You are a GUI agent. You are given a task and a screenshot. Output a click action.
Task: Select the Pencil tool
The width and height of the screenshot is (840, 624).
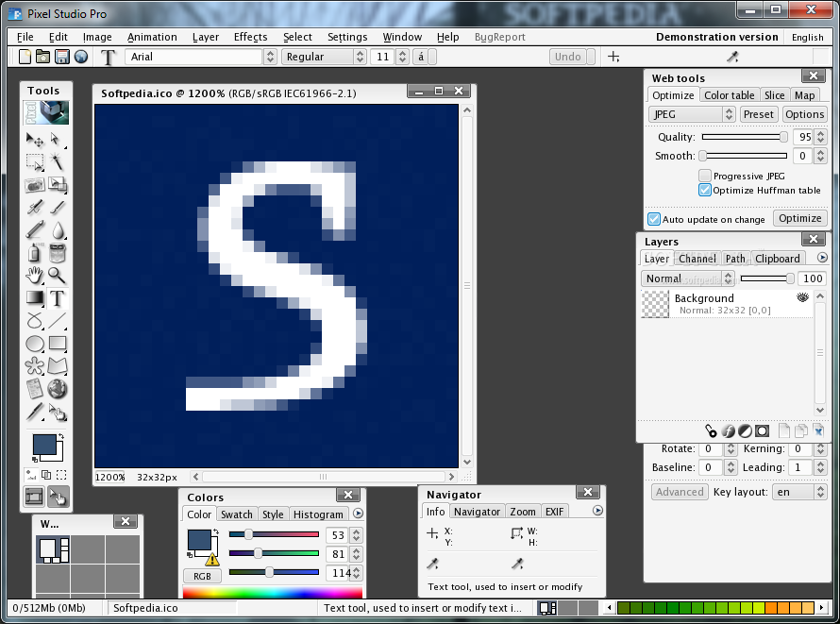pyautogui.click(x=35, y=229)
